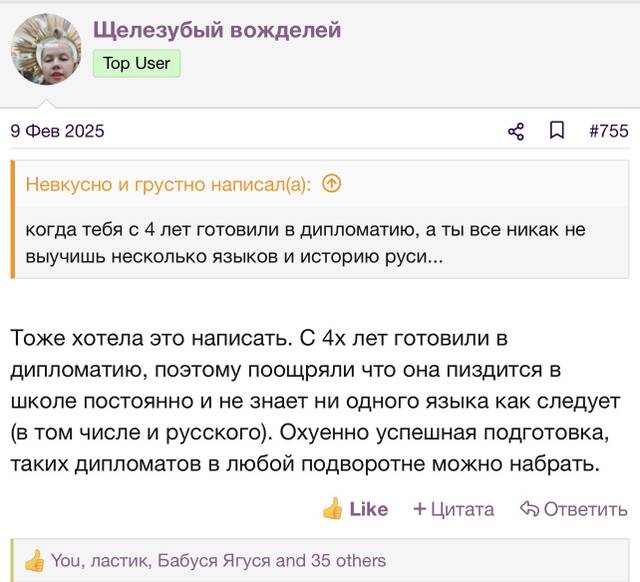Open the post permalink #755

609,131
